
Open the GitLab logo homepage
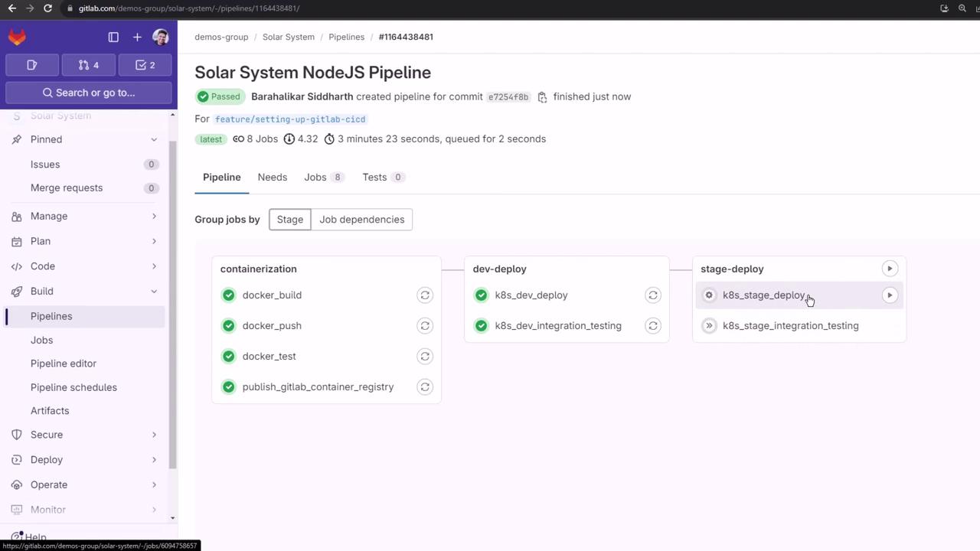[x=17, y=37]
